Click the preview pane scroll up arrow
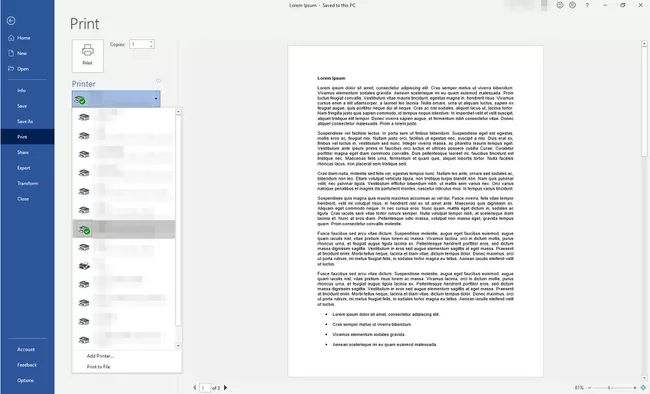 [644, 43]
